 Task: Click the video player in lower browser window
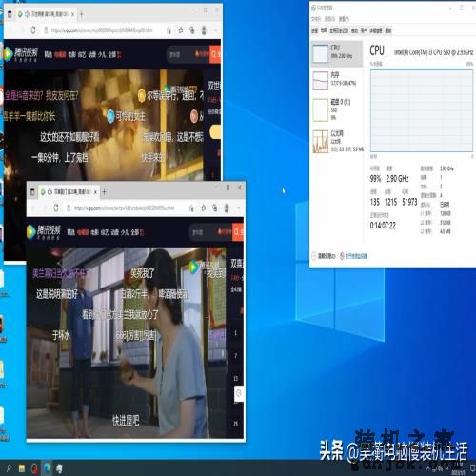(x=127, y=343)
